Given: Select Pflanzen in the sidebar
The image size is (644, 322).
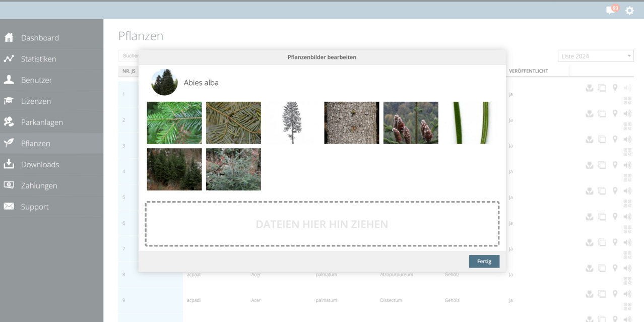Looking at the screenshot, I should click(51, 143).
